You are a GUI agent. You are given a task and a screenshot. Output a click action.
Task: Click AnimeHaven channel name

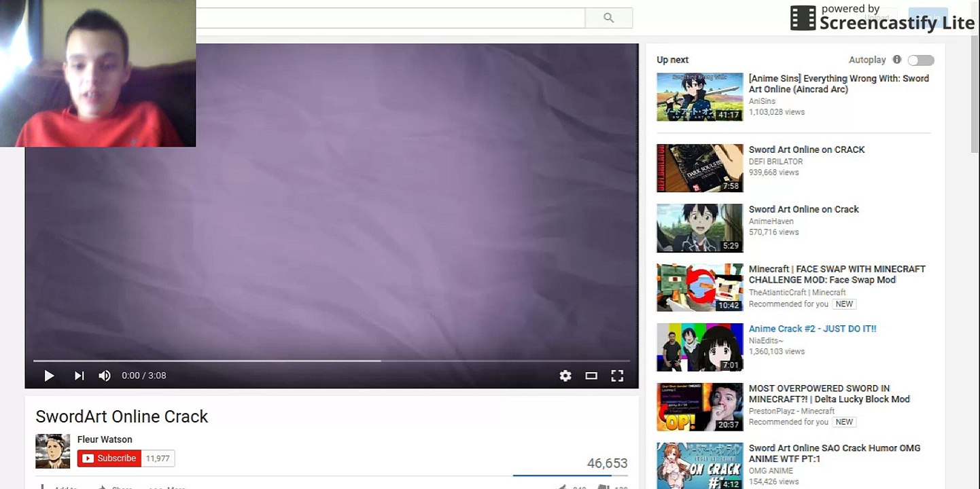point(771,221)
